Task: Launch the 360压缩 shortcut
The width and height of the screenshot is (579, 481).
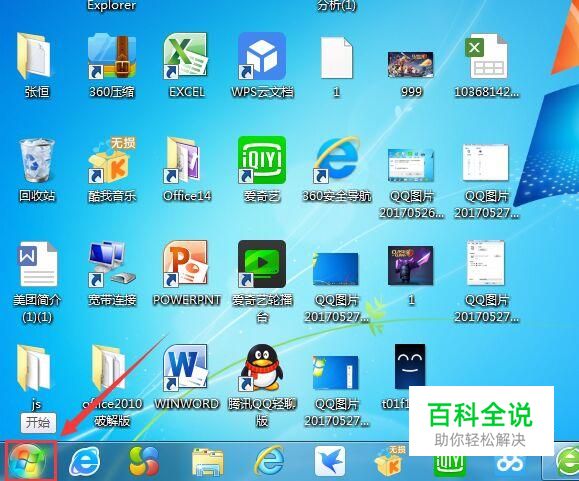Action: (112, 56)
